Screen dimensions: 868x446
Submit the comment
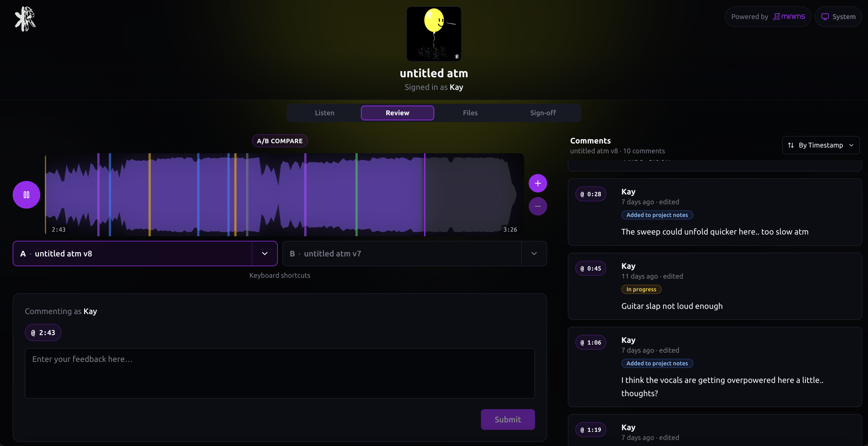coord(508,419)
